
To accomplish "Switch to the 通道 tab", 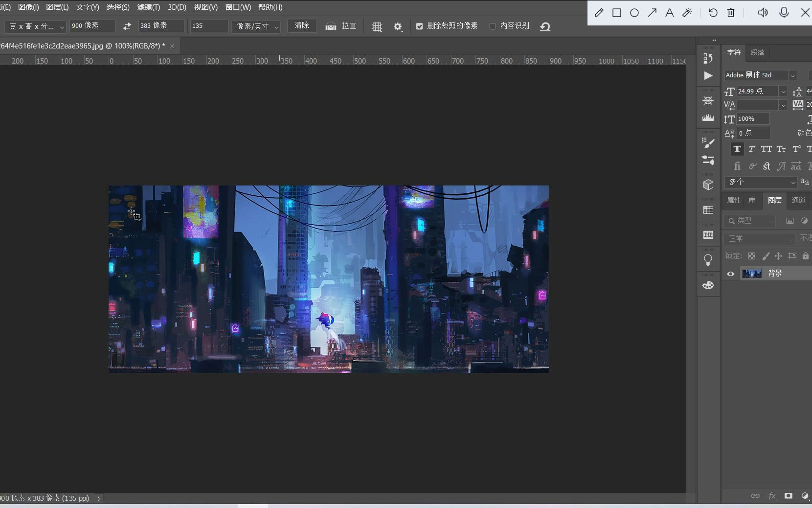I will coord(798,201).
